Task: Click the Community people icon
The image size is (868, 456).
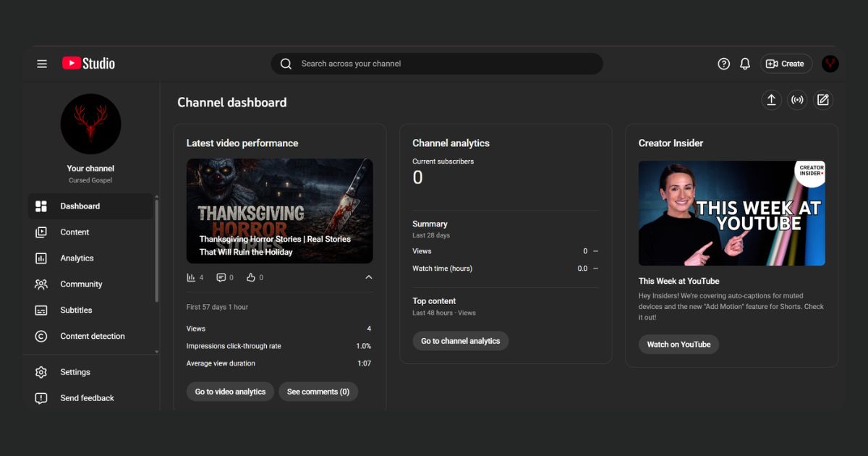Action: 41,284
